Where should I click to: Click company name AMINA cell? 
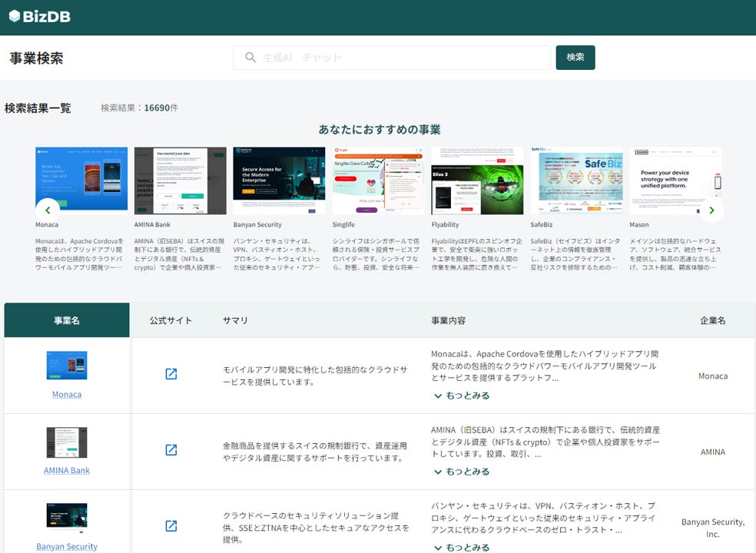point(713,452)
